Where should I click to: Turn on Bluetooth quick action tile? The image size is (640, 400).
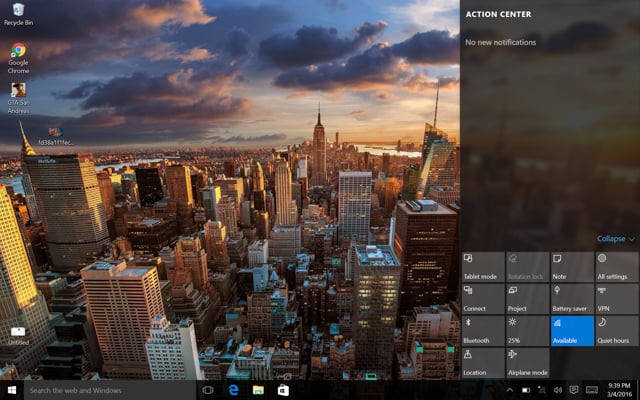(482, 330)
